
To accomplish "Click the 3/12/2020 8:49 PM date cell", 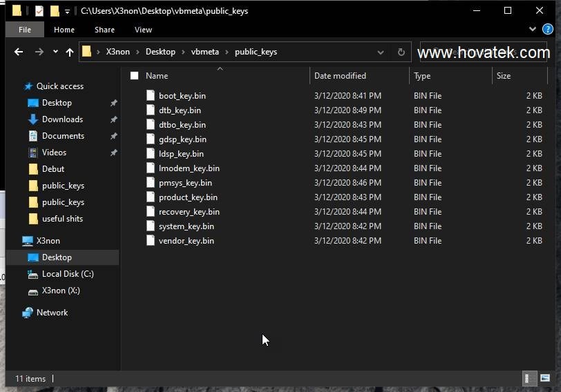I will [x=348, y=110].
